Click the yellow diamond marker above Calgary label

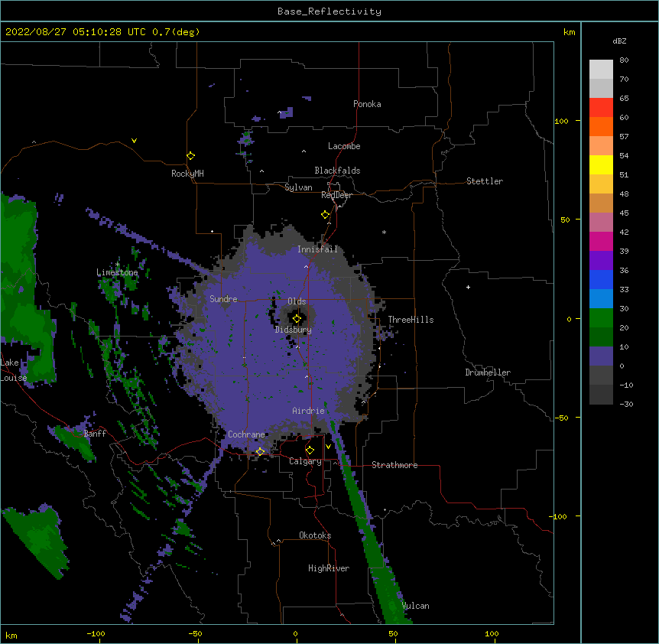pyautogui.click(x=310, y=450)
